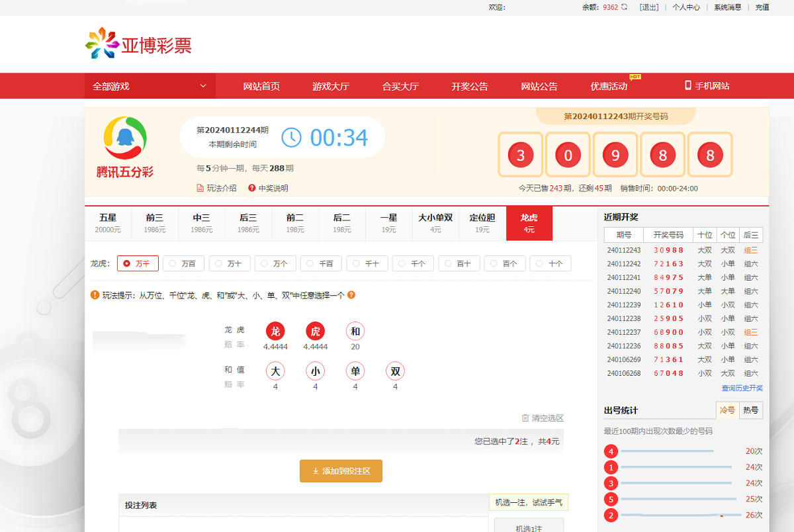The width and height of the screenshot is (794, 532).
Task: Click the countdown clock icon
Action: coord(291,138)
